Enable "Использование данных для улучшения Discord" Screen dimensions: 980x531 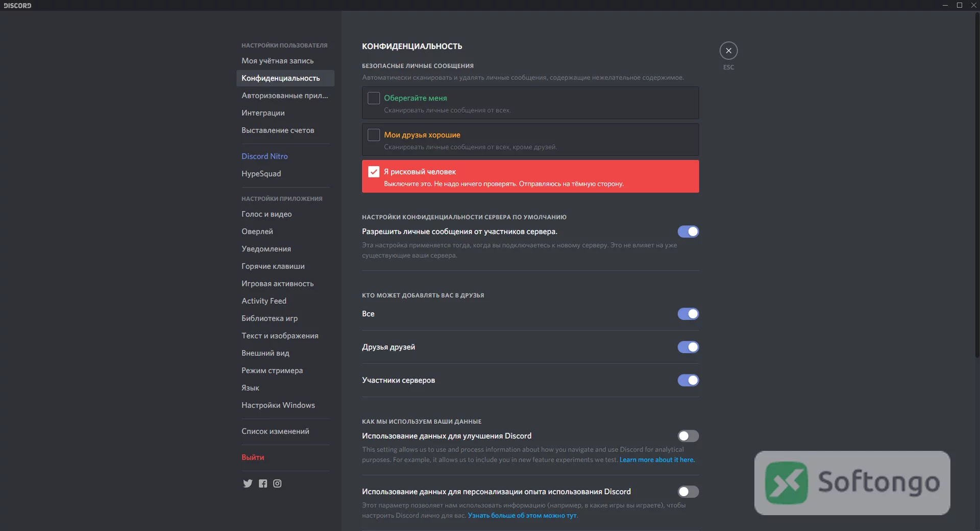(688, 436)
